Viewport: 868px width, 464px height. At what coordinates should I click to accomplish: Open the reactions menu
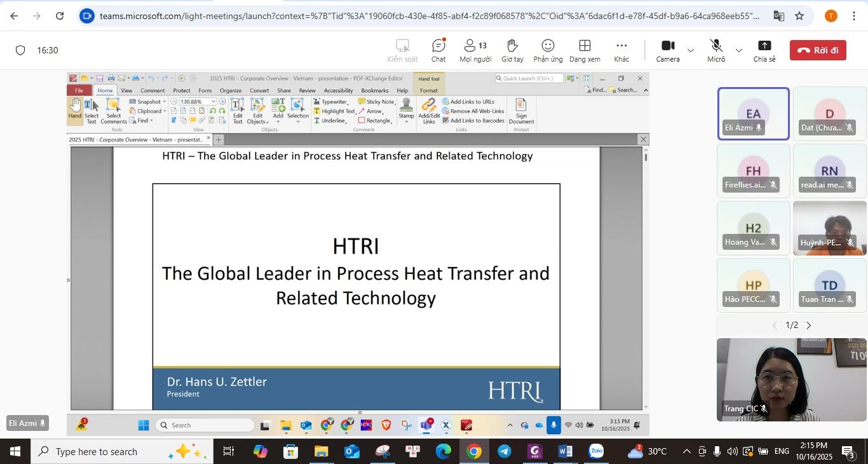click(x=548, y=50)
